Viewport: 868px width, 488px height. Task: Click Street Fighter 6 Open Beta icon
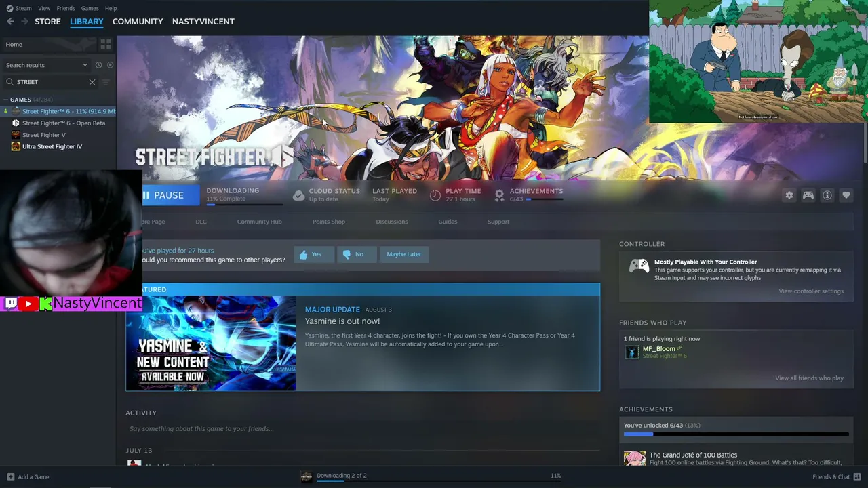point(16,123)
